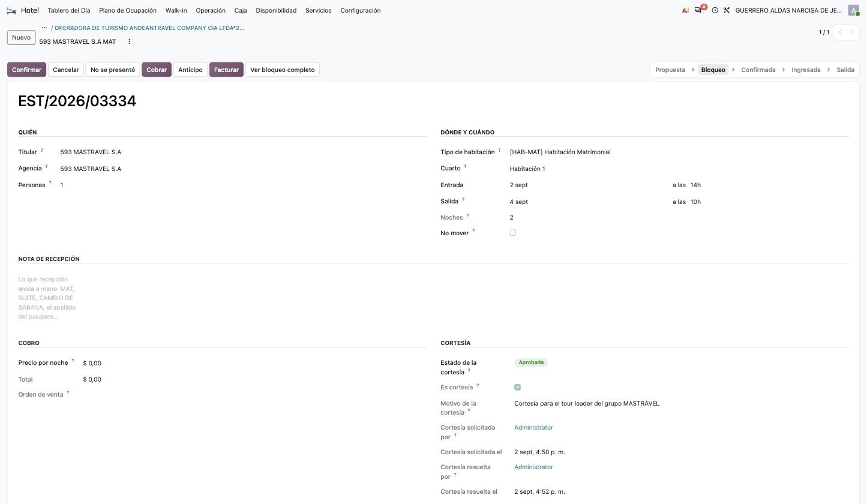Open the user avatar menu
The image size is (867, 504).
[x=853, y=10]
